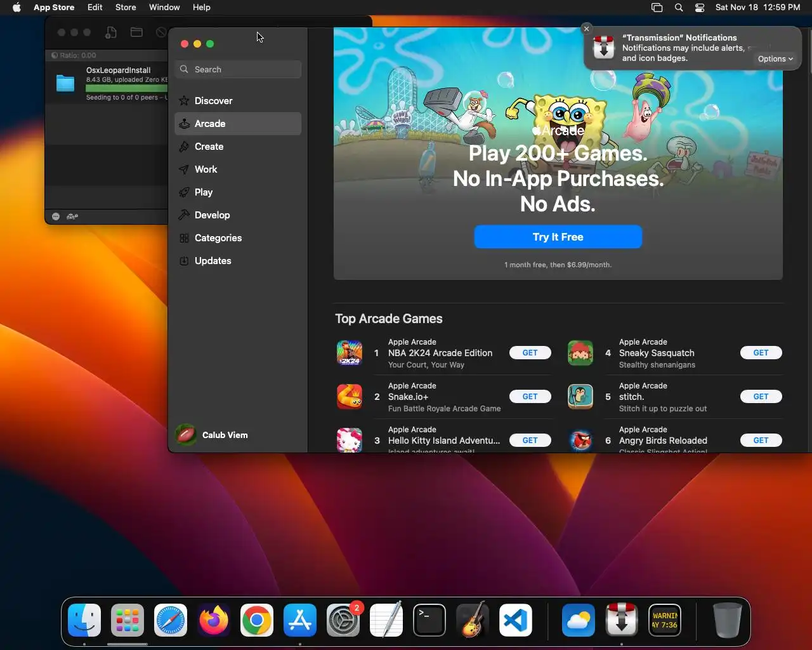Launch Visual Studio Code from the dock
812x650 pixels.
[516, 620]
